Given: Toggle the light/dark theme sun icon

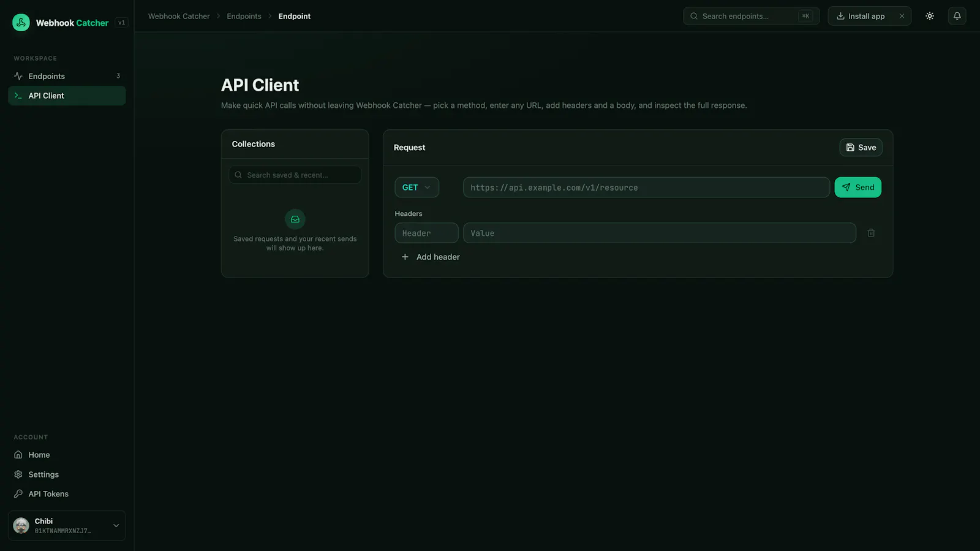Looking at the screenshot, I should pyautogui.click(x=930, y=16).
